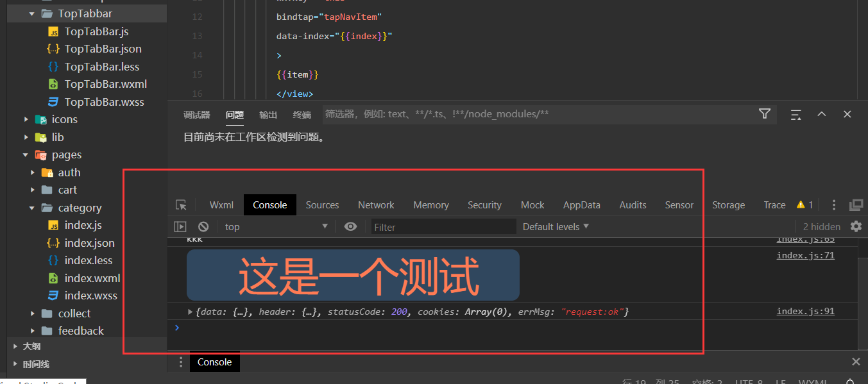Expand the auth folder

click(33, 172)
